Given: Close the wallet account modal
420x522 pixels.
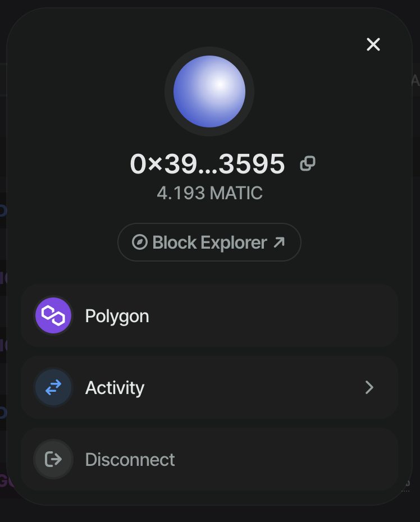Looking at the screenshot, I should [x=373, y=44].
